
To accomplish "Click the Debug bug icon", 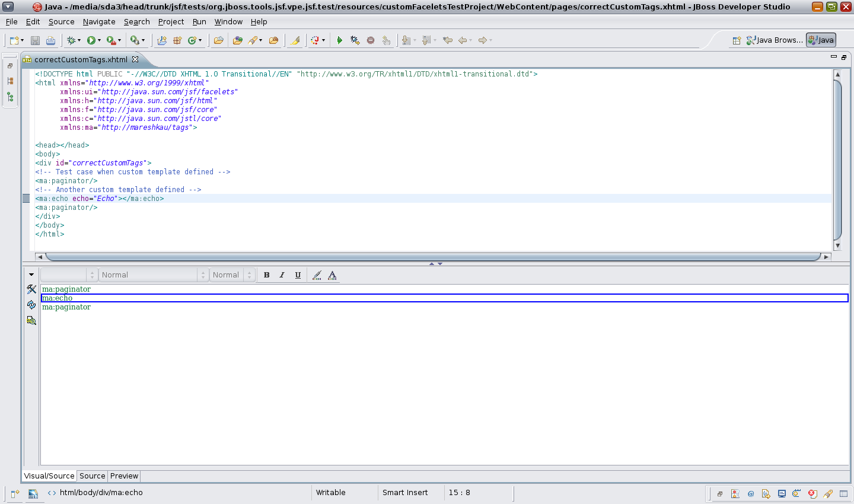I will 71,40.
